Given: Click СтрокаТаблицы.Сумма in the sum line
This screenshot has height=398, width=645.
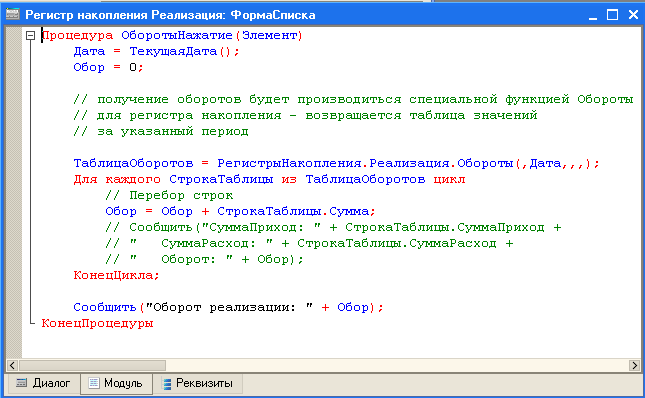Looking at the screenshot, I should (x=293, y=212).
